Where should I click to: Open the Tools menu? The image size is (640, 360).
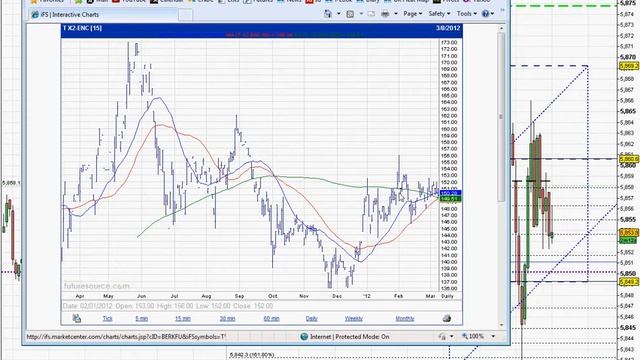(467, 14)
